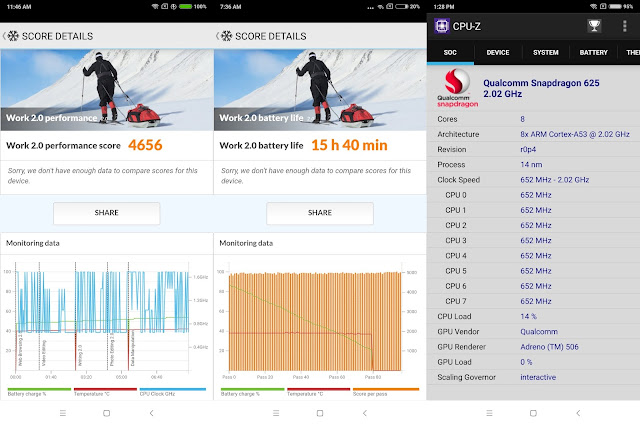The image size is (640, 426).
Task: Tap the battery life monitoring data chart
Action: coord(320,322)
